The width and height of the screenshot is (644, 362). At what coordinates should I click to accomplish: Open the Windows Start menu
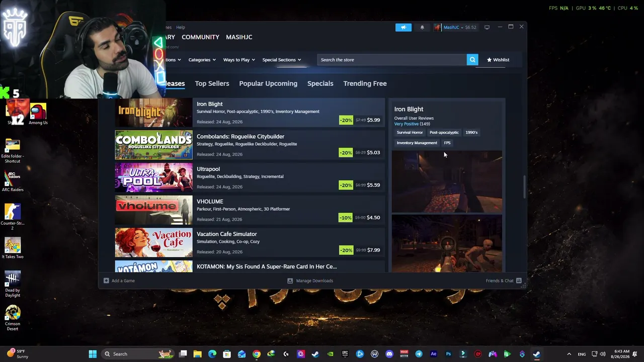point(93,354)
